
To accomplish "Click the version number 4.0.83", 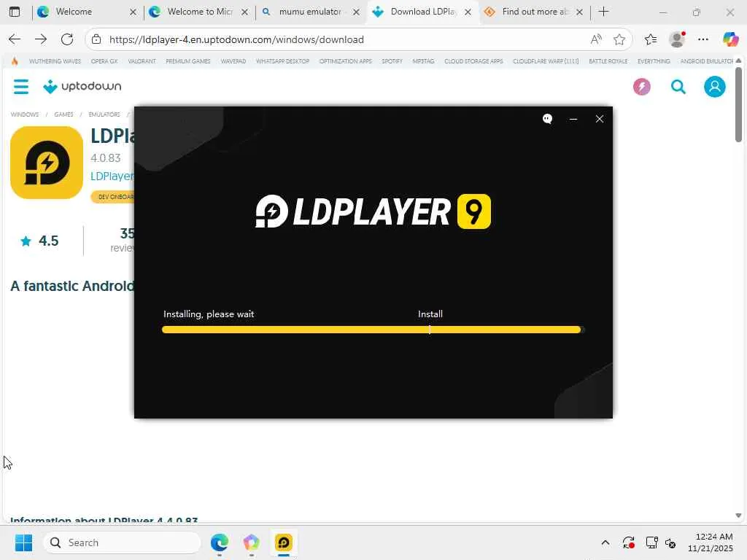I will 106,158.
